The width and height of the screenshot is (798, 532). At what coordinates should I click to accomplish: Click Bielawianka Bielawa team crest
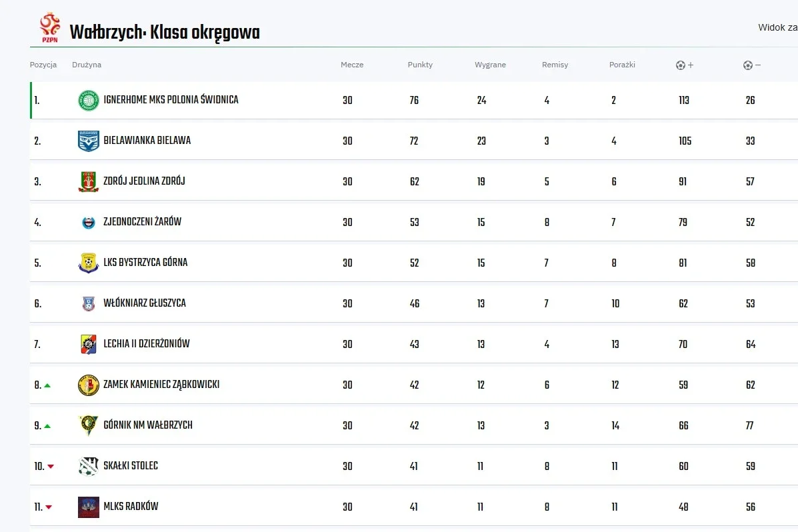click(89, 141)
